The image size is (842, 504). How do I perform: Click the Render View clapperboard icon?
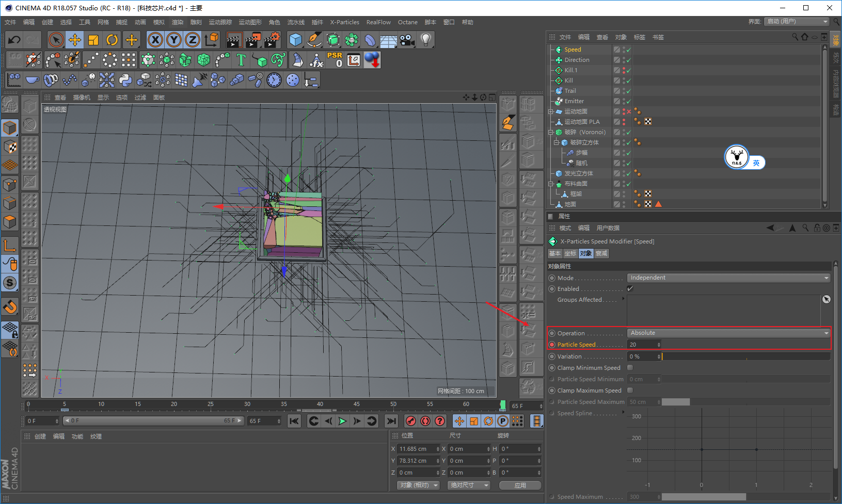click(x=234, y=40)
